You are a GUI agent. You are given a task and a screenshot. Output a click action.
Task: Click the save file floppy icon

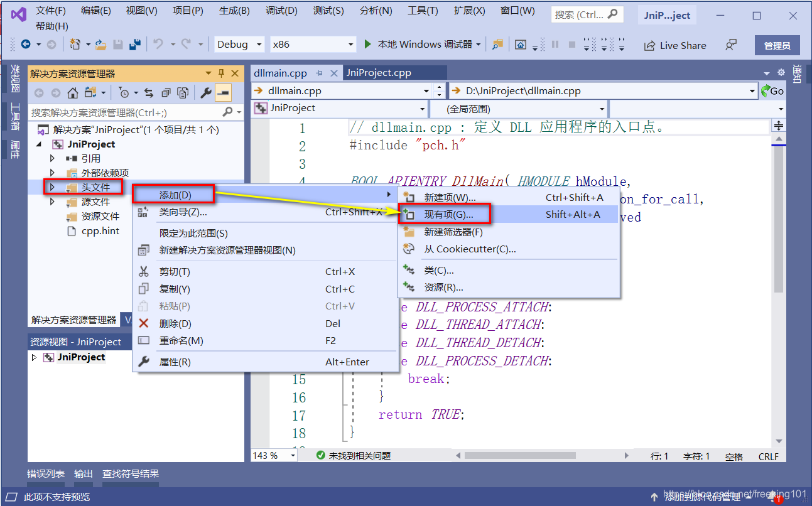(118, 45)
